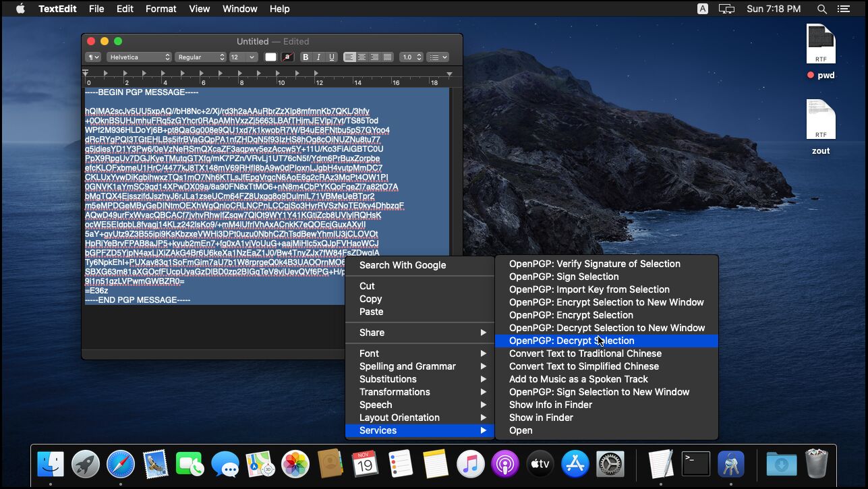Open Keychain Access in the dock
Viewport: 868px width, 489px height.
[730, 464]
